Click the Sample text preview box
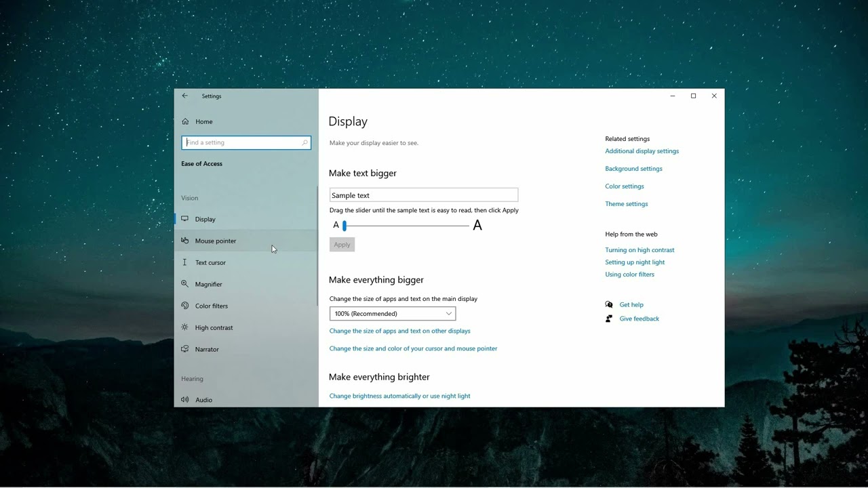The height and width of the screenshot is (488, 868). click(x=424, y=195)
